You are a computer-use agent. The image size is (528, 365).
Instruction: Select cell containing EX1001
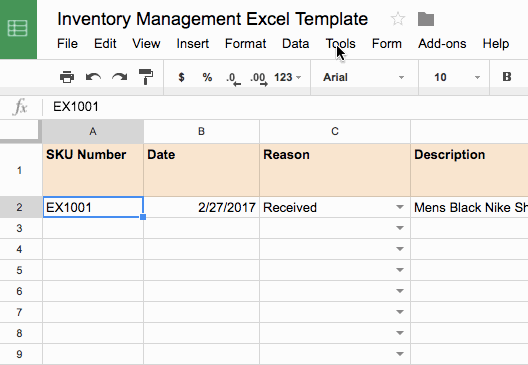[x=93, y=207]
